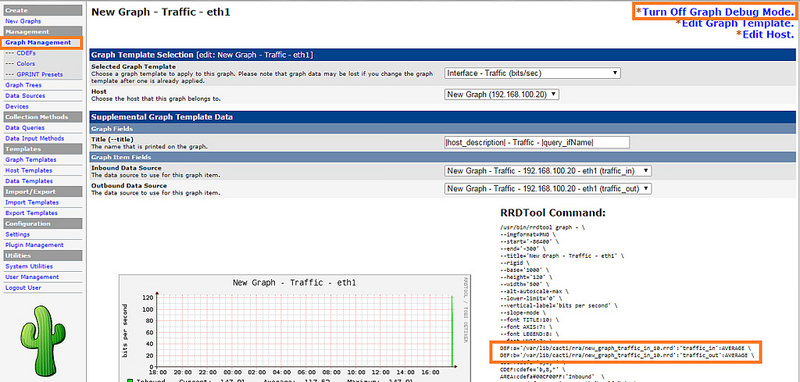Follow the Edit Host link
This screenshot has width=800, height=382.
coord(765,34)
